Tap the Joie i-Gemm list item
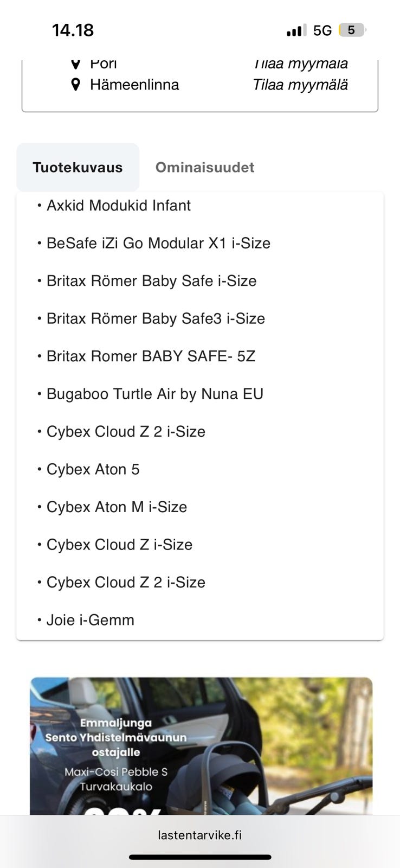Viewport: 400px width, 868px height. 91,620
